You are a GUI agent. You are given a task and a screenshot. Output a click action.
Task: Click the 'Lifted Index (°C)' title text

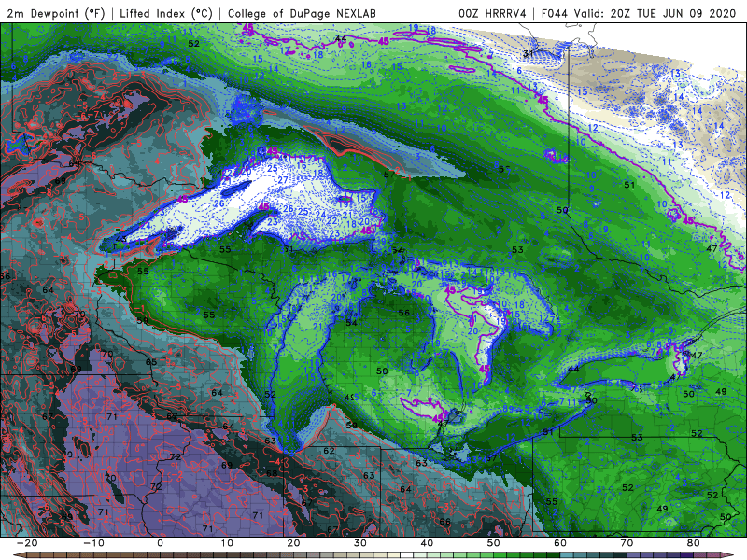pos(166,14)
